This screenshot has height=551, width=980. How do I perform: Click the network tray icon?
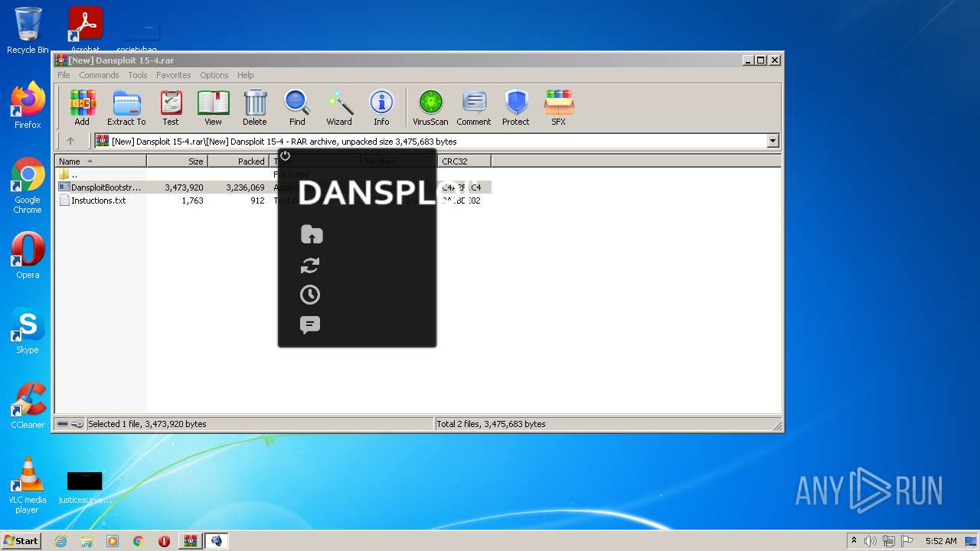(888, 541)
